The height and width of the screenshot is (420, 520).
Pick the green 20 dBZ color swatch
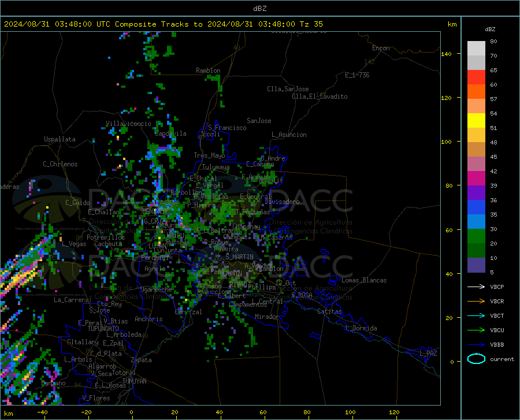[476, 236]
